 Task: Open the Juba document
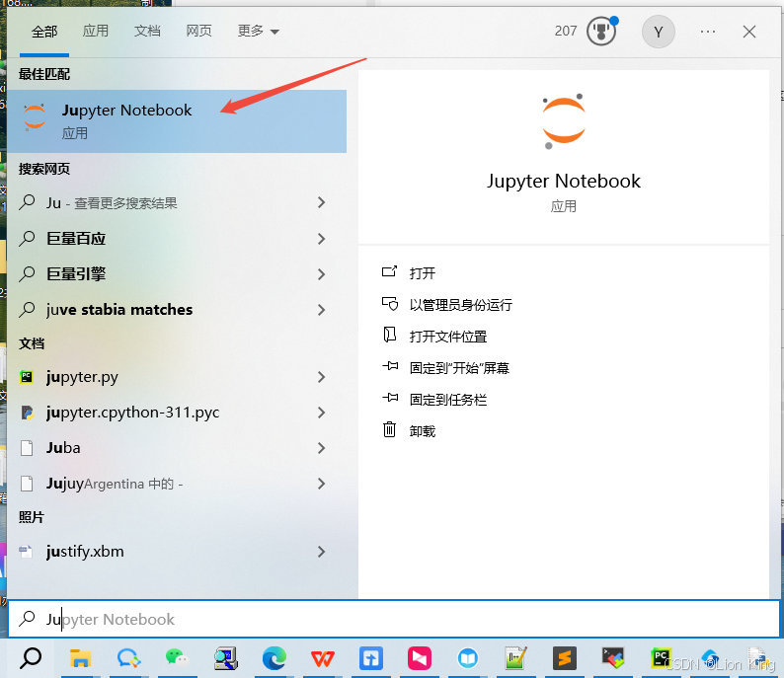(x=177, y=448)
